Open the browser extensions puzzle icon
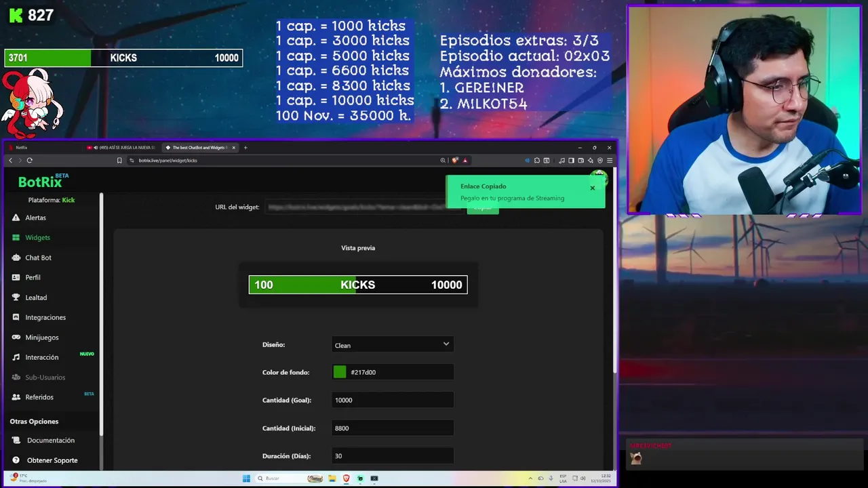The width and height of the screenshot is (868, 488). pyautogui.click(x=537, y=161)
